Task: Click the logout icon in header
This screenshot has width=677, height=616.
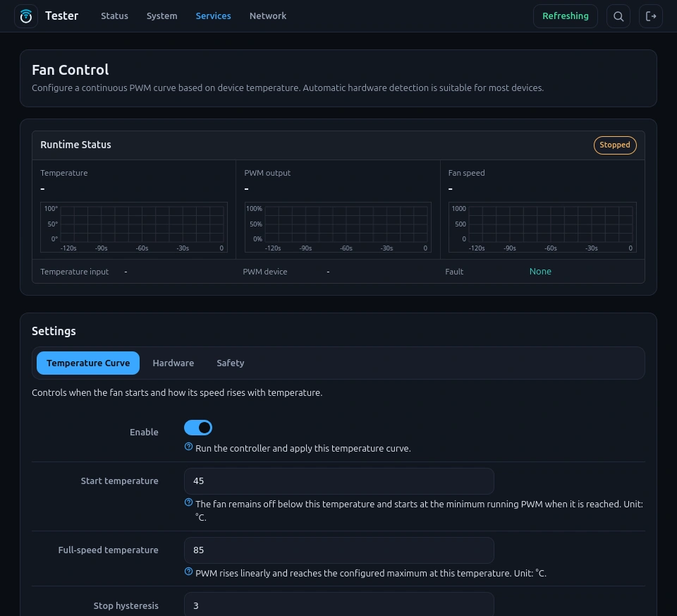Action: (651, 16)
